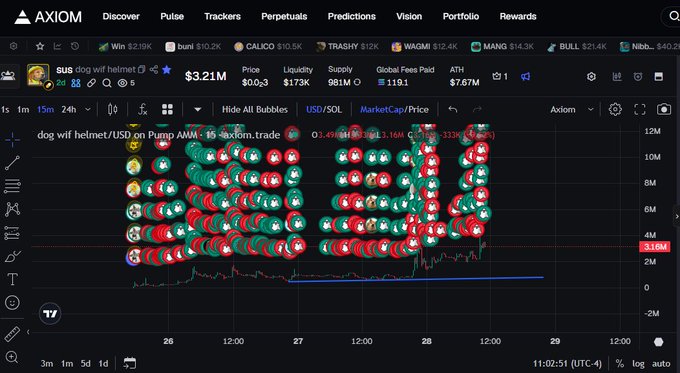Expand the interval dropdown chevron after 24h

pyautogui.click(x=88, y=110)
